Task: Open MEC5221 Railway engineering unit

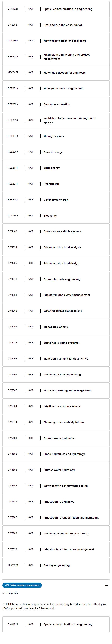Action: click(x=56, y=565)
